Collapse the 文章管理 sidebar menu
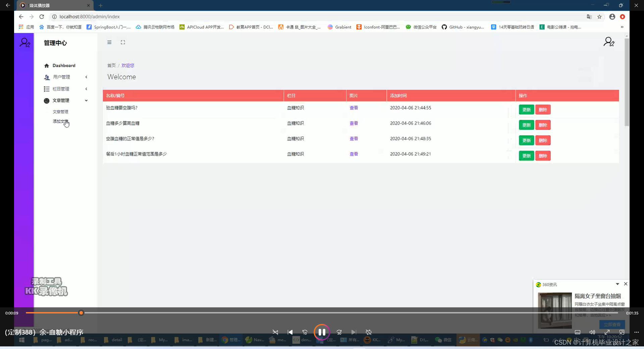 point(66,100)
